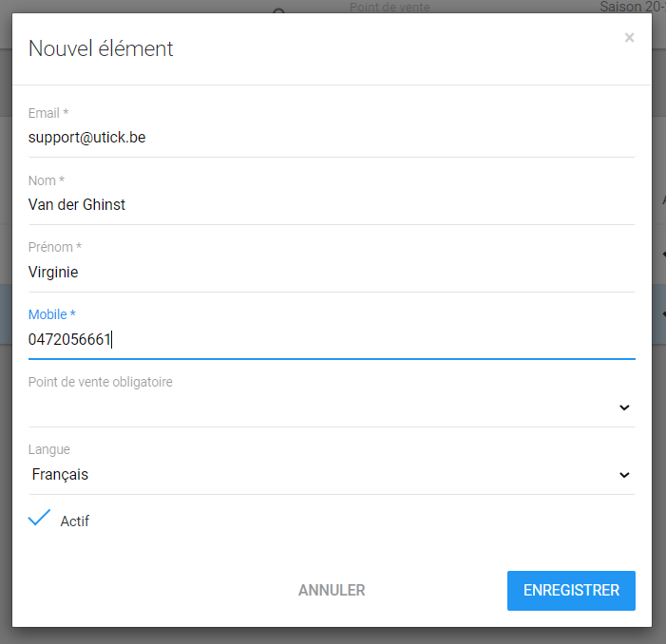Click the chevron of Point de vente obligatoire
The width and height of the screenshot is (666, 644).
624,407
